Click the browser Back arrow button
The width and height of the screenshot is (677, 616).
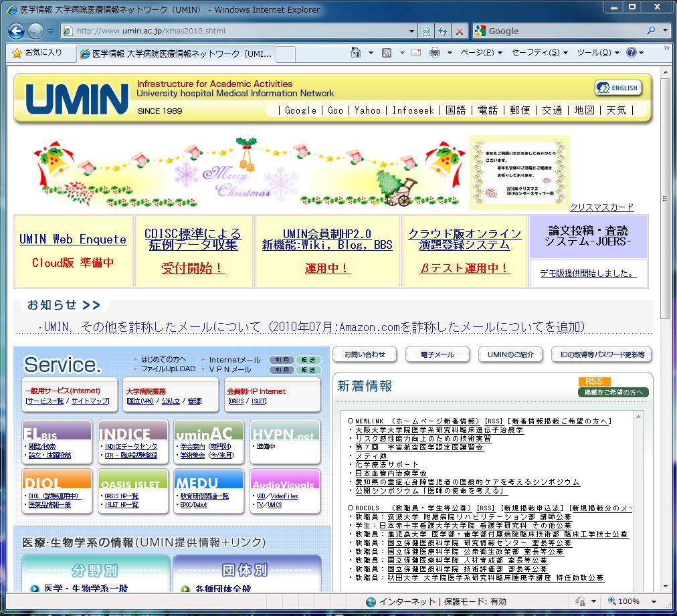coord(16,31)
